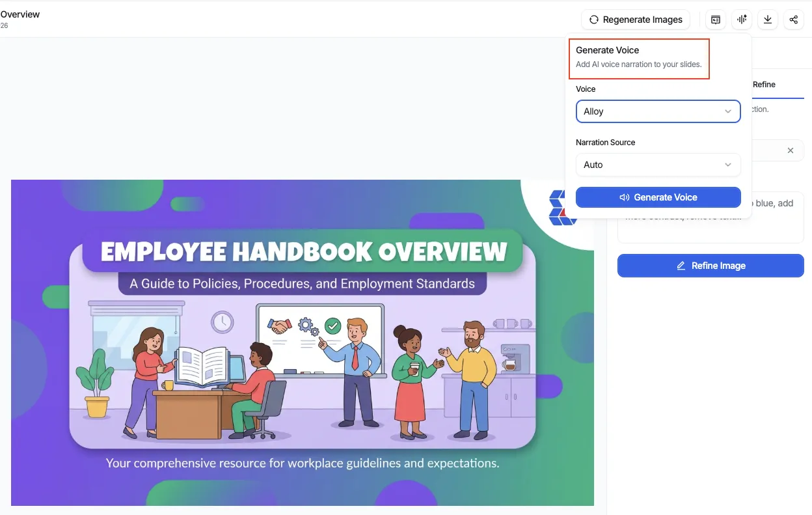The width and height of the screenshot is (812, 515).
Task: Click the speaker icon on Generate Voice button
Action: pos(624,197)
